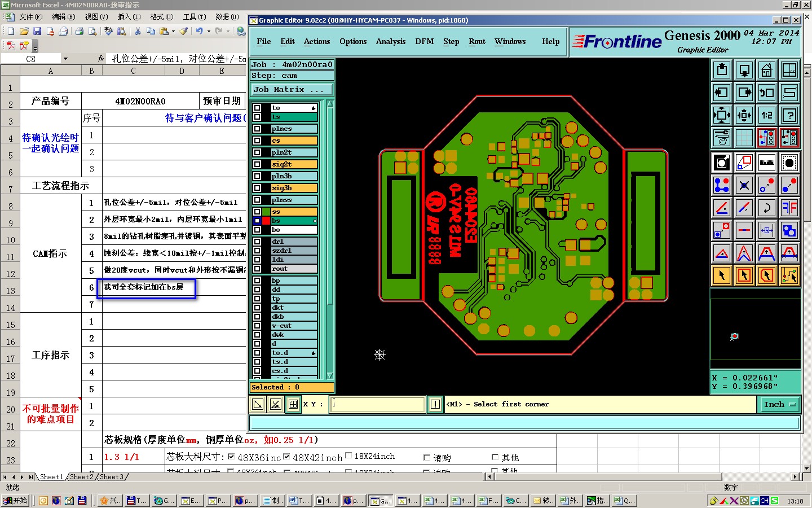Viewport: 812px width, 508px height.
Task: Click the red color swatch of bs layer
Action: 266,221
